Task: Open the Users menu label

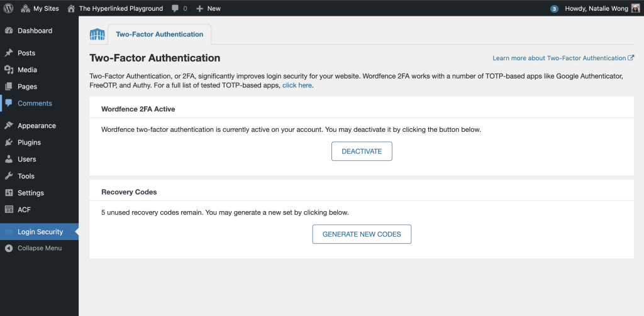Action: pyautogui.click(x=26, y=159)
